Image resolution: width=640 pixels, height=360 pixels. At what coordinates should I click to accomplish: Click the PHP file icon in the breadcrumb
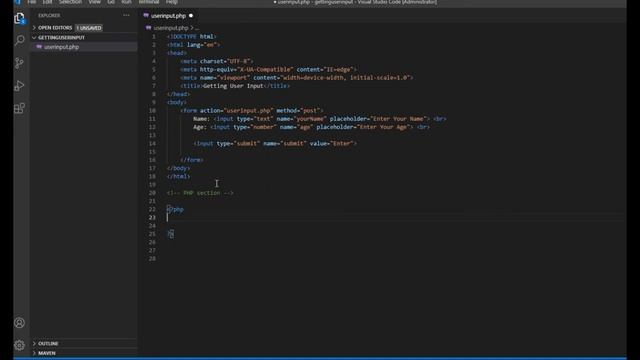pyautogui.click(x=149, y=28)
